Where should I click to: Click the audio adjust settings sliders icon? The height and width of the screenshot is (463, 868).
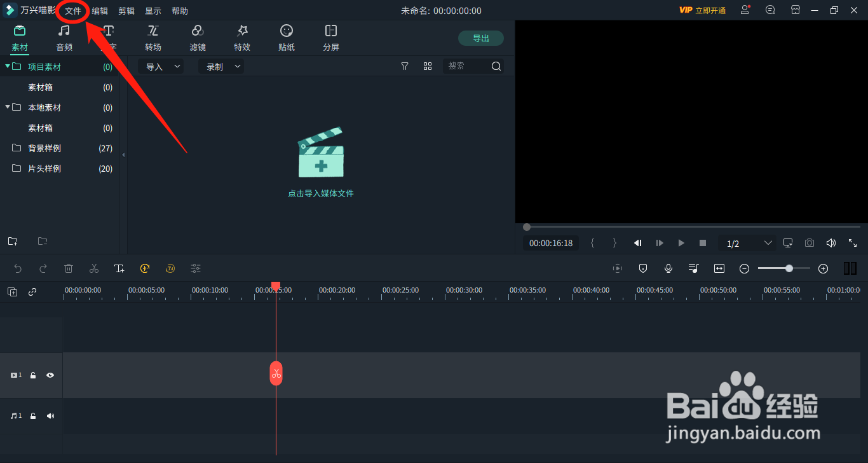(x=196, y=268)
